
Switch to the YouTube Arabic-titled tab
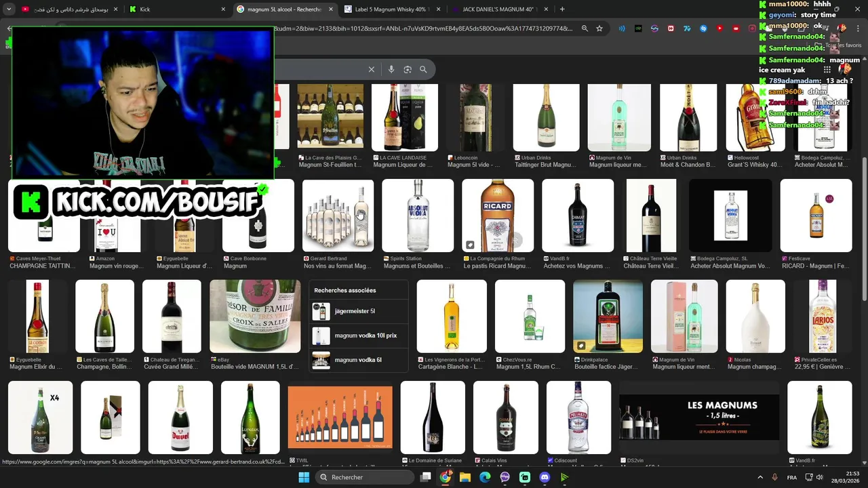(x=71, y=9)
